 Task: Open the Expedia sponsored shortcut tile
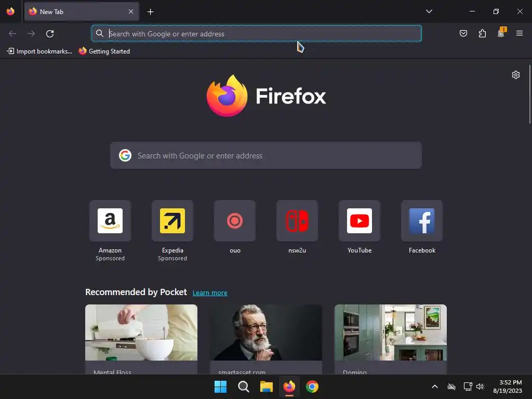pyautogui.click(x=172, y=221)
